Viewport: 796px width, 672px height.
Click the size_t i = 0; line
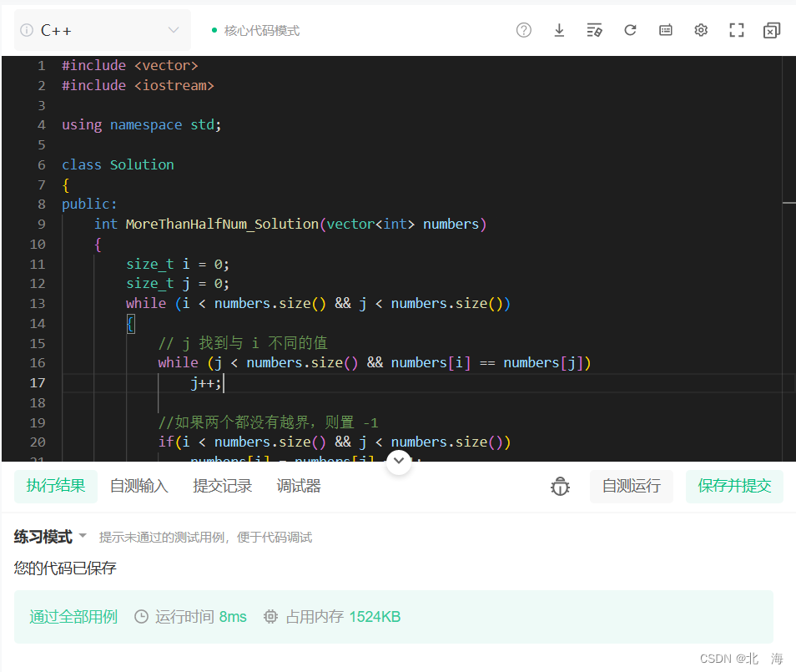(x=178, y=264)
